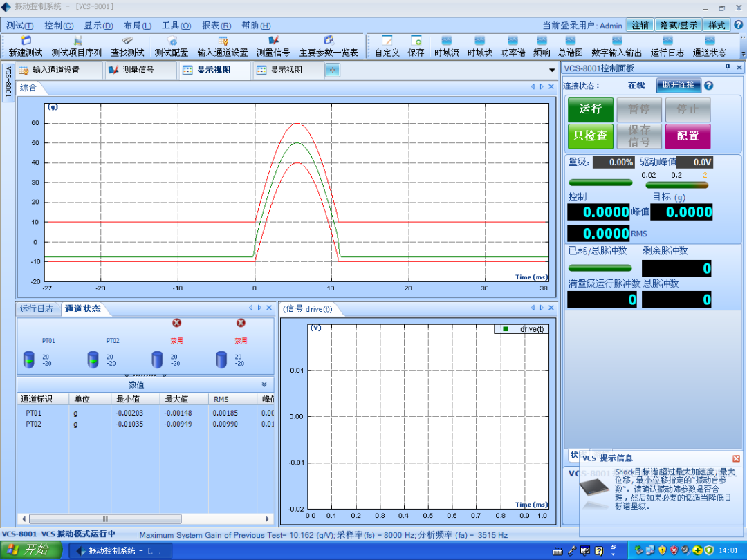Click the 查找测试 icon
The width and height of the screenshot is (747, 560).
click(x=127, y=41)
